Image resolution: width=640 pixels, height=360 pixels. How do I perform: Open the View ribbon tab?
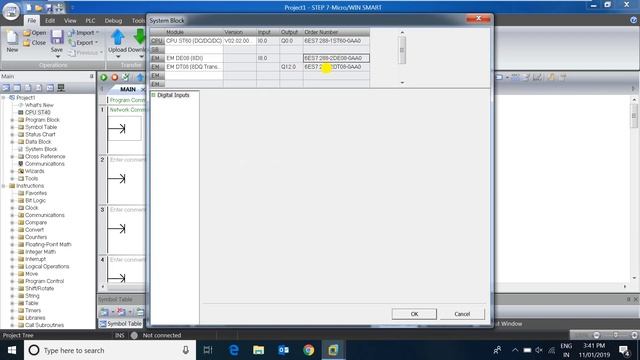(x=70, y=20)
